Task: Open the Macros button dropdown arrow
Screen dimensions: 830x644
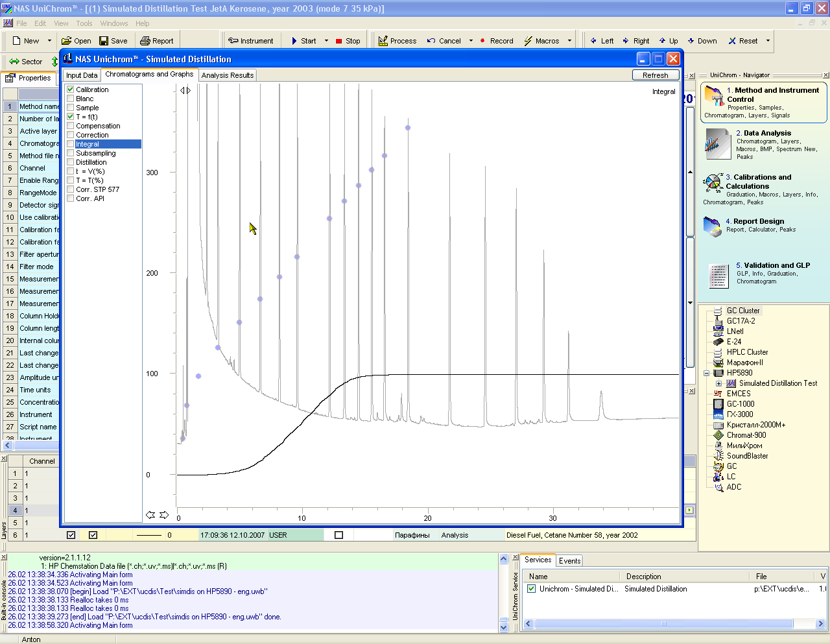Action: click(570, 41)
